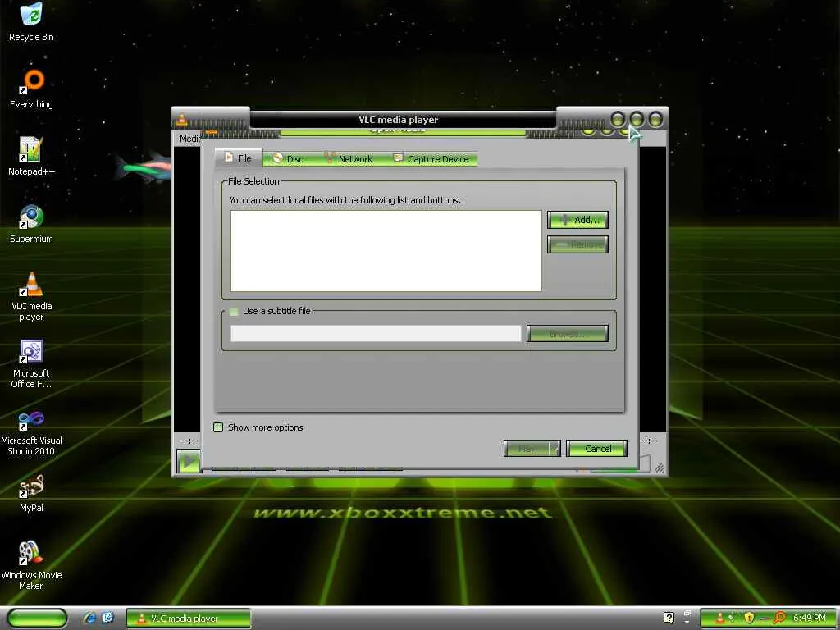Click the Remove file button
Screen dimensions: 840x630
[577, 244]
